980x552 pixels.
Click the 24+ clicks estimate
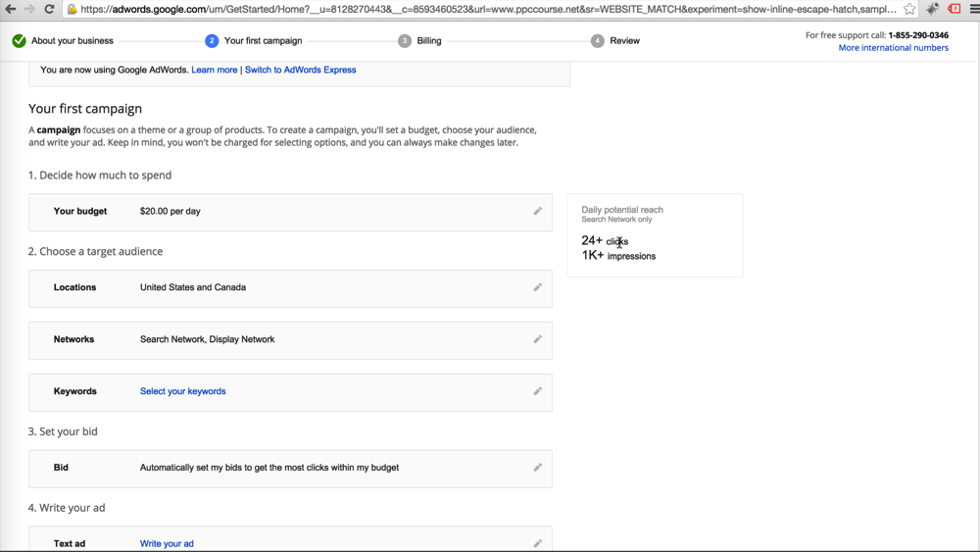point(605,240)
